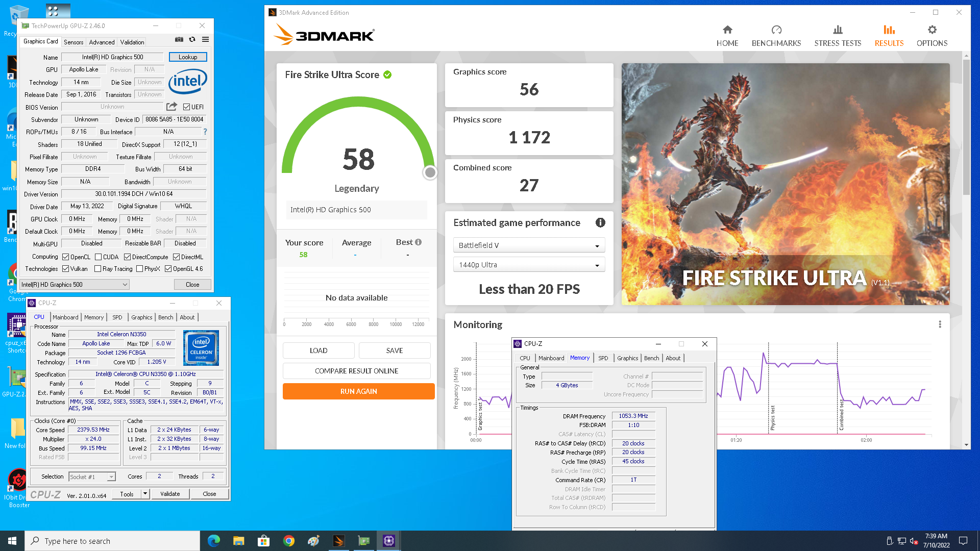980x551 pixels.
Task: Click the GPU-Z refresh icon
Action: 192,39
